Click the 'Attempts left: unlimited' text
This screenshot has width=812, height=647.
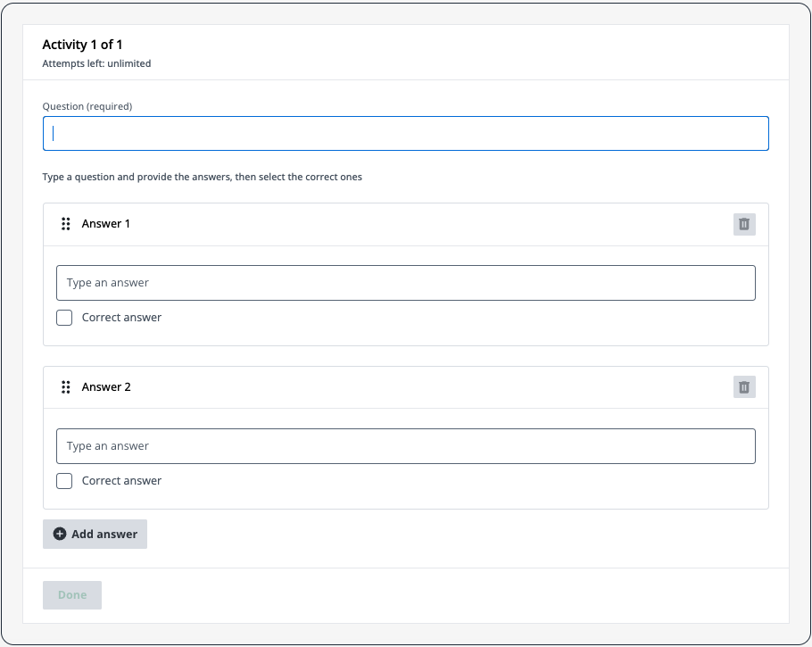click(x=96, y=64)
